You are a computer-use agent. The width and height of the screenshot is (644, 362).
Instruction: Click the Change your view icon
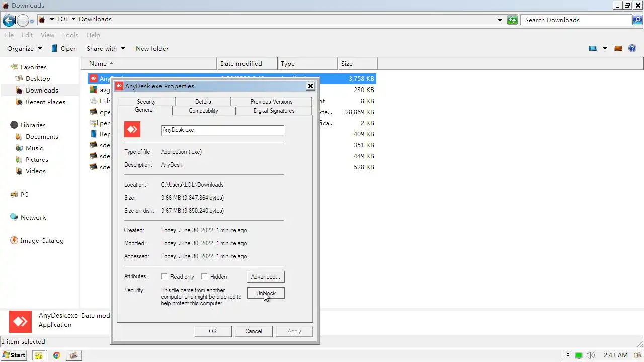coord(593,49)
